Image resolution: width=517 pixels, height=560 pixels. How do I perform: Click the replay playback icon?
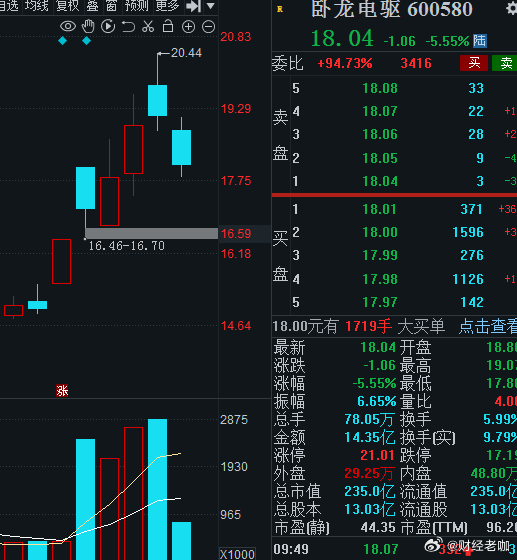click(x=108, y=26)
